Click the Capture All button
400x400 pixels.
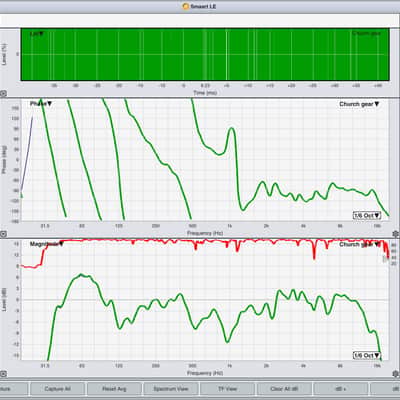[57, 389]
